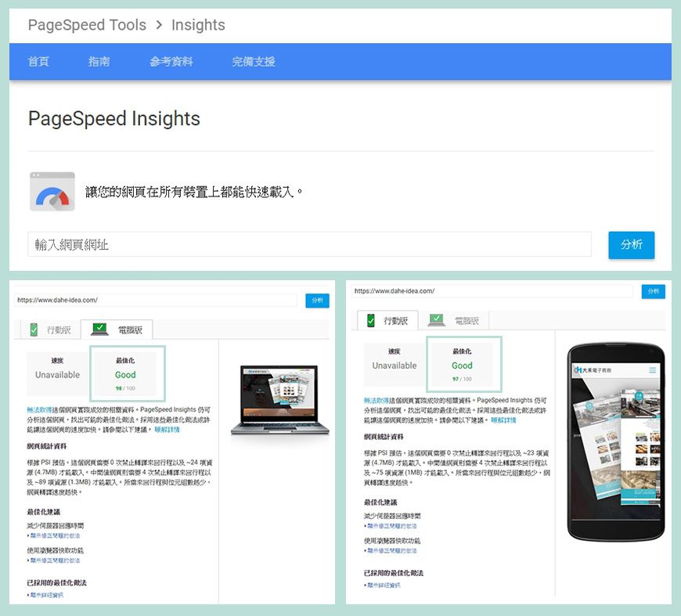681x616 pixels.
Task: Click the URL field in the mobile result panel
Action: pyautogui.click(x=492, y=291)
